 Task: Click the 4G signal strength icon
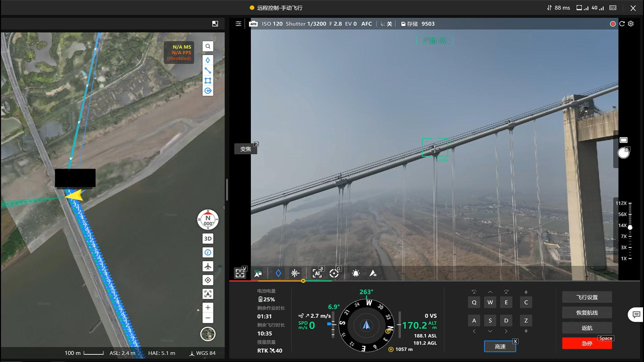pos(598,8)
